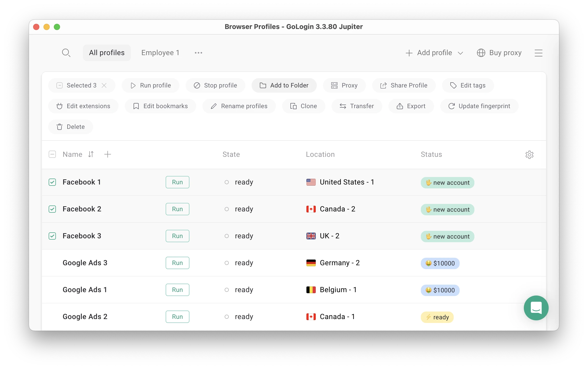Screen dimensions: 588x369
Task: Click the Canada - 2 location cell
Action: tap(331, 209)
